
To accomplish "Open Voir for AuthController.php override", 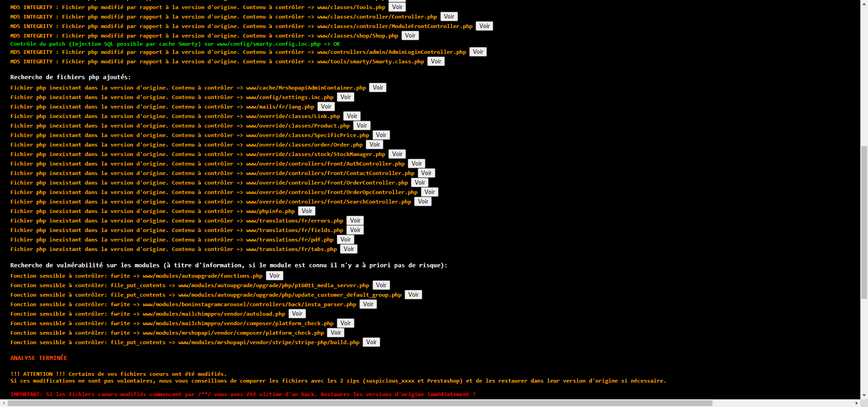I will 417,163.
